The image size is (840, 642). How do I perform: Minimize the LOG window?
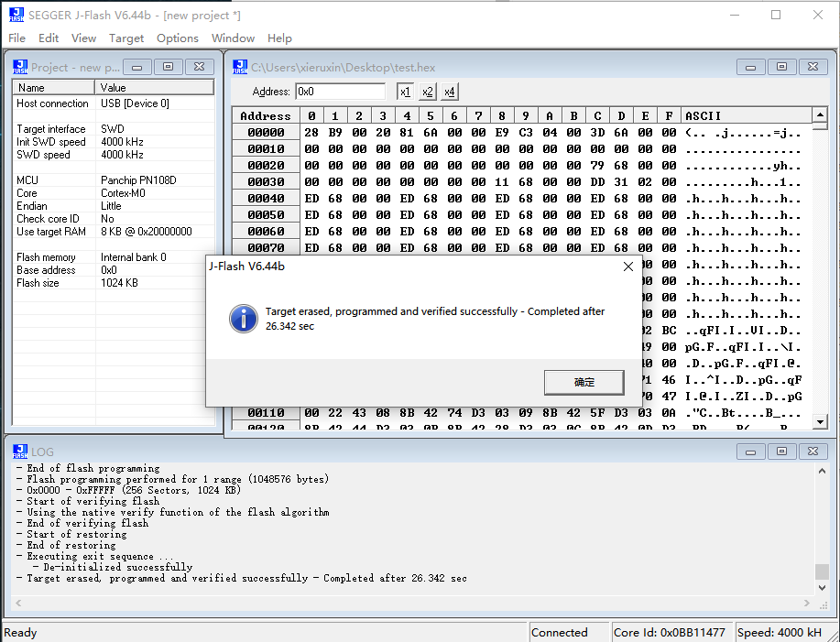750,452
